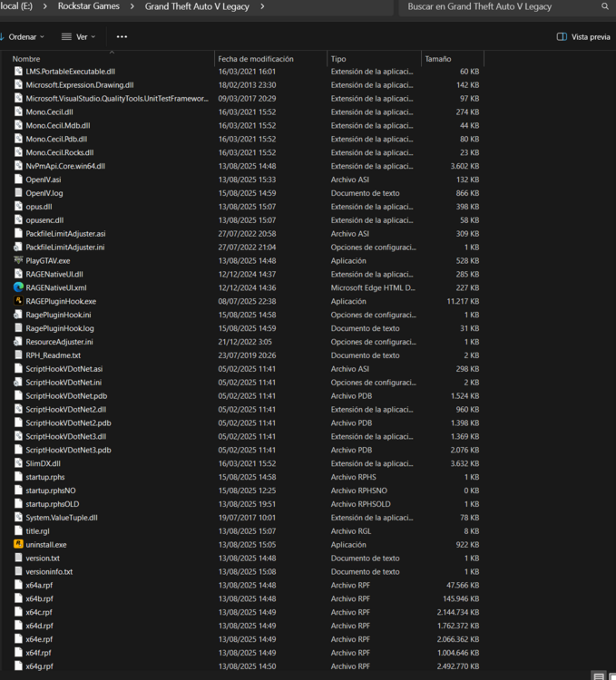Go to Rockstar Games in breadcrumb
Screen dimensions: 616x680
[x=89, y=6]
